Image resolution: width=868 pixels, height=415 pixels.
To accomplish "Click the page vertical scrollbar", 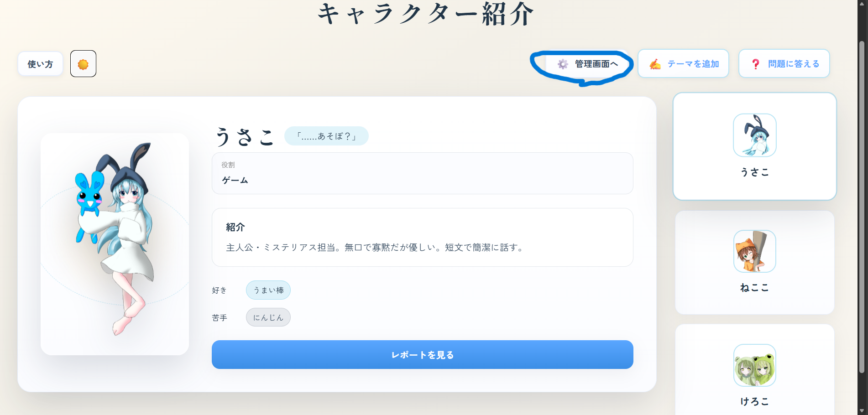I will (862, 205).
